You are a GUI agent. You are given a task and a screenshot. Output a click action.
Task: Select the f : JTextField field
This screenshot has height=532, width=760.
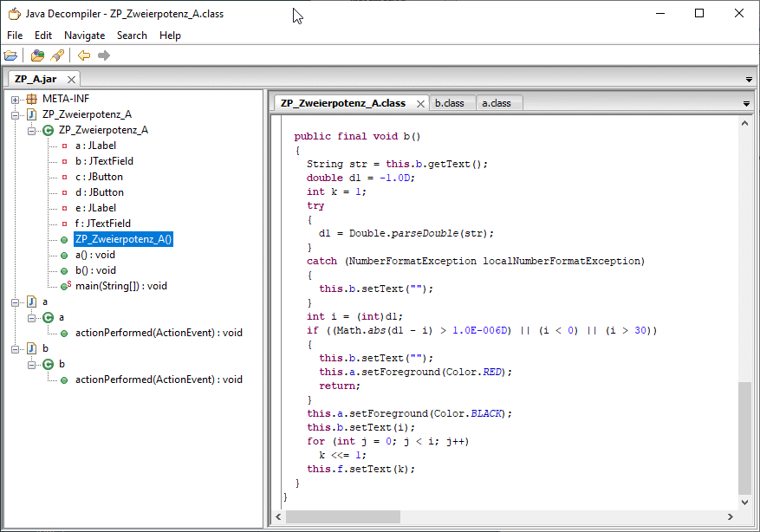point(103,224)
